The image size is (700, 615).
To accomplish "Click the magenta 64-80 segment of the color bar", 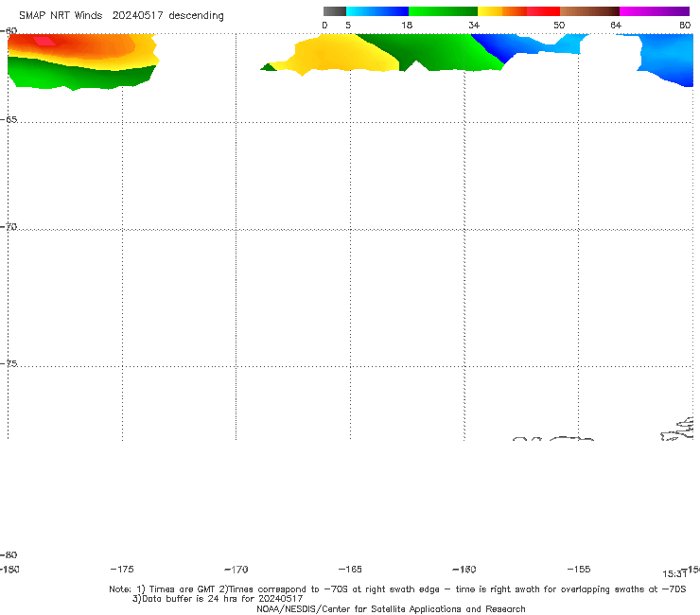I will 655,11.
